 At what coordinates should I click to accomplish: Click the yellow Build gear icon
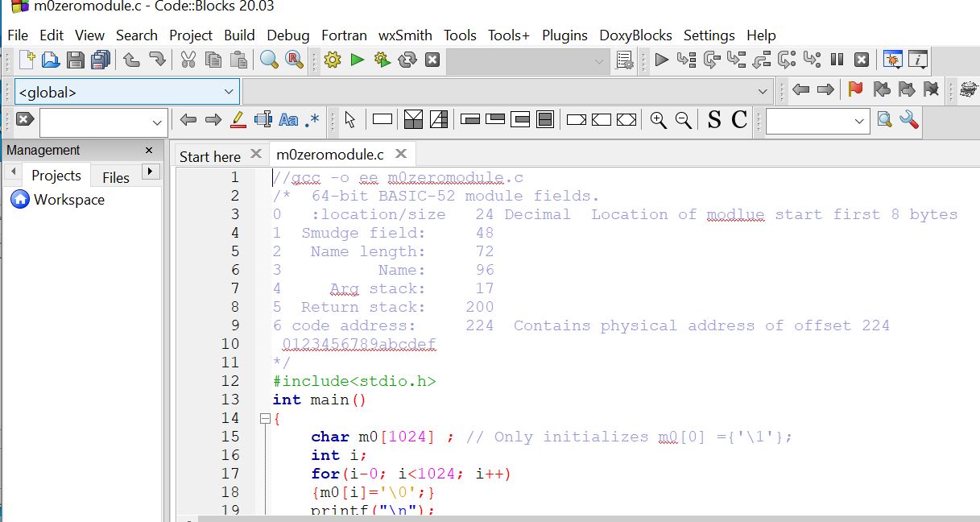333,60
